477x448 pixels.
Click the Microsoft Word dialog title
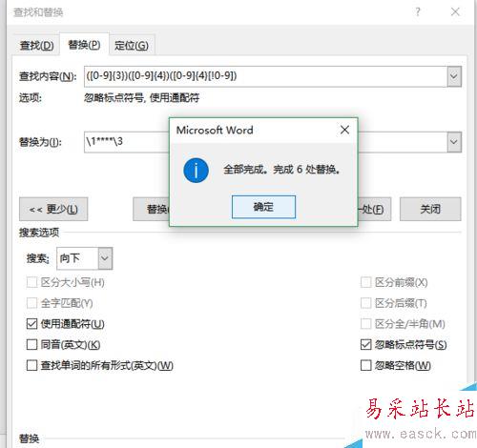click(x=215, y=130)
